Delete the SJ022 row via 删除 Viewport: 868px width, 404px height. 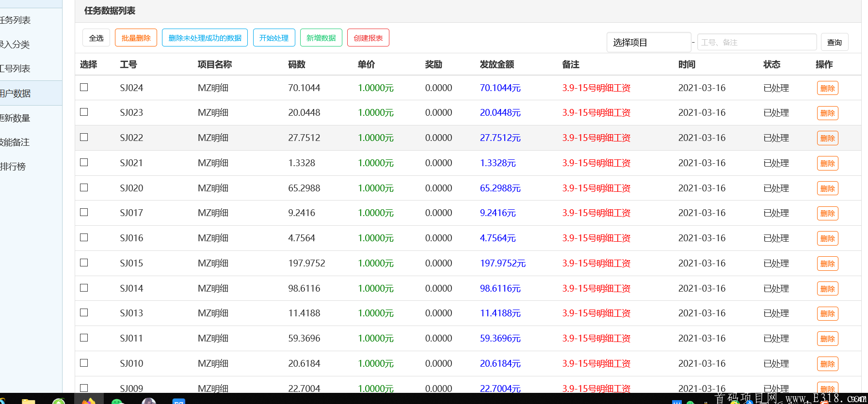pos(827,138)
